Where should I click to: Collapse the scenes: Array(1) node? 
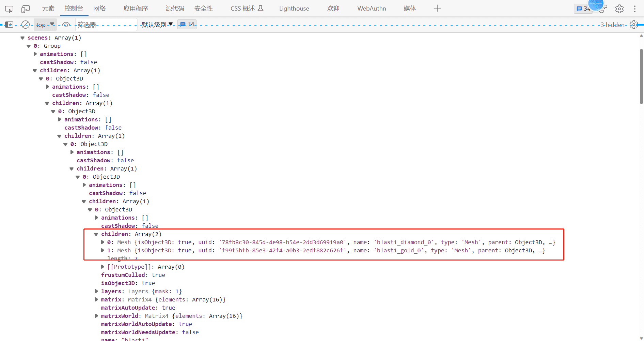(22, 38)
